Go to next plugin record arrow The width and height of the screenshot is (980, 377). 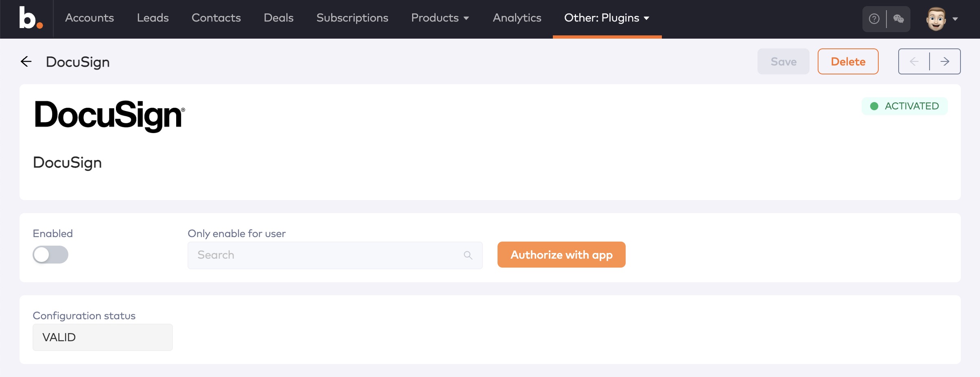tap(945, 61)
